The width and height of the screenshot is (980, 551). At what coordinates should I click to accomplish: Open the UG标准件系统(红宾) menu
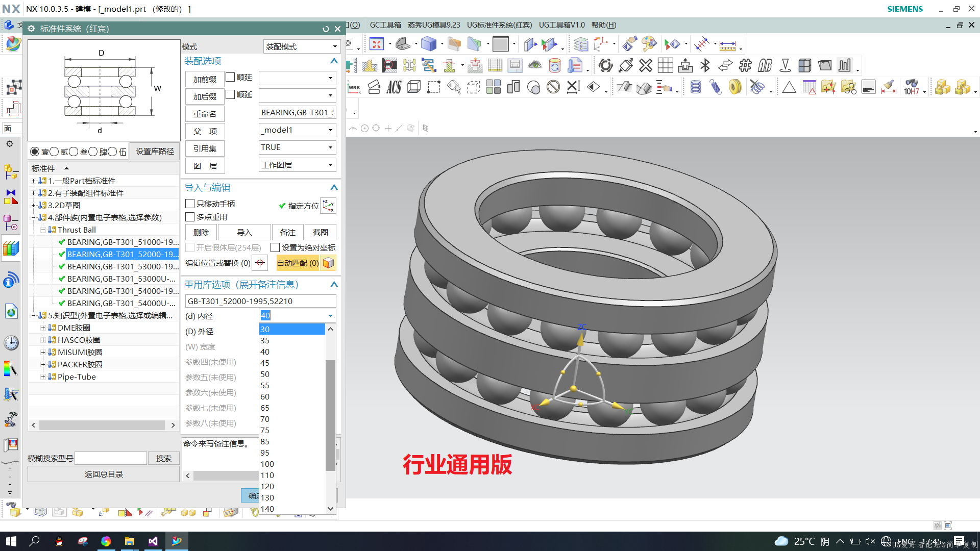pyautogui.click(x=499, y=25)
